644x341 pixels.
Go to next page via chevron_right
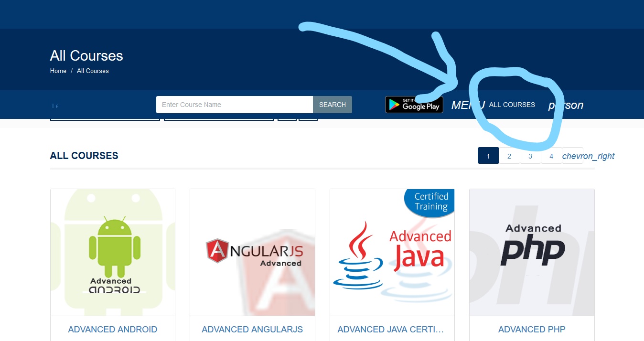point(589,156)
